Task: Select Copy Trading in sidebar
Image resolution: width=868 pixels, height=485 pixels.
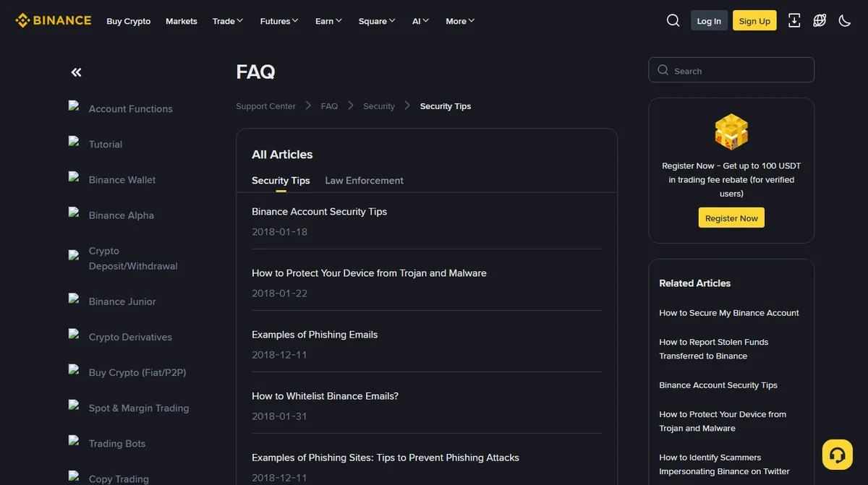Action: click(x=119, y=478)
